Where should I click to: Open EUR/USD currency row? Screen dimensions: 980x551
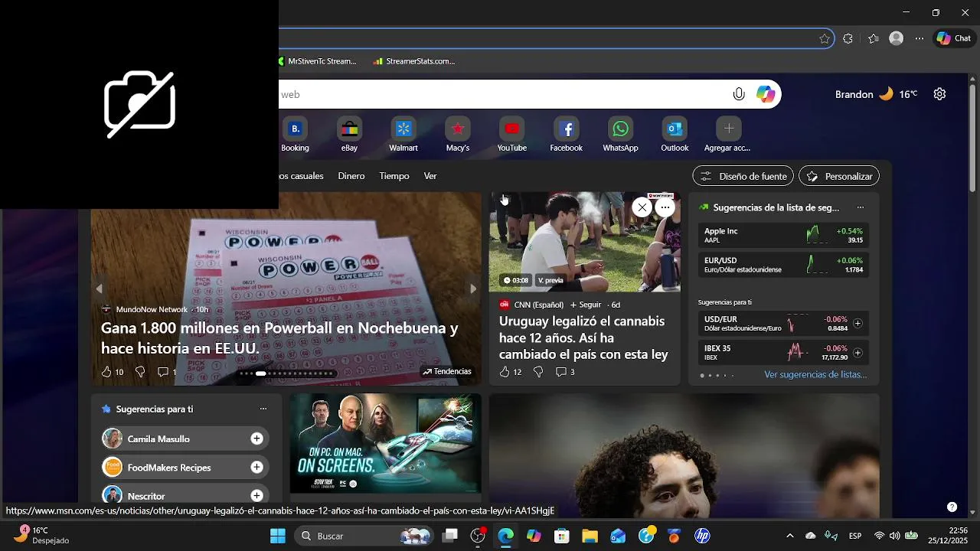click(783, 264)
